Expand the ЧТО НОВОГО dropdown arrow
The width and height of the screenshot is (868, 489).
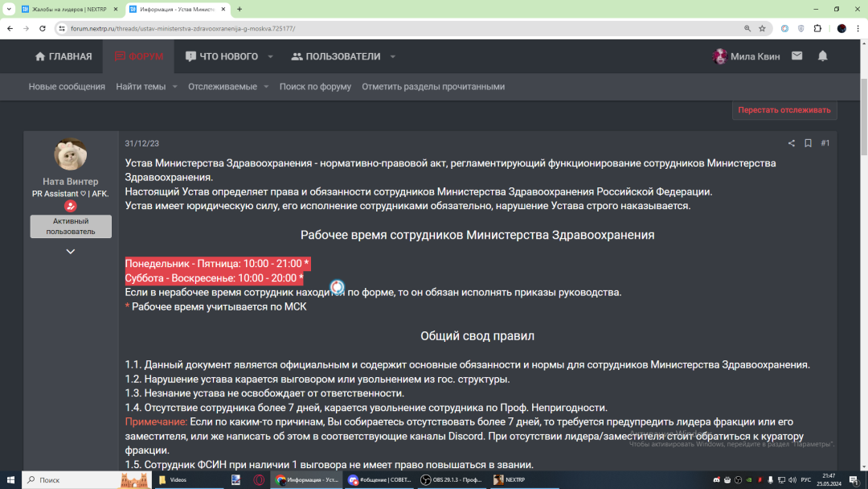click(271, 56)
